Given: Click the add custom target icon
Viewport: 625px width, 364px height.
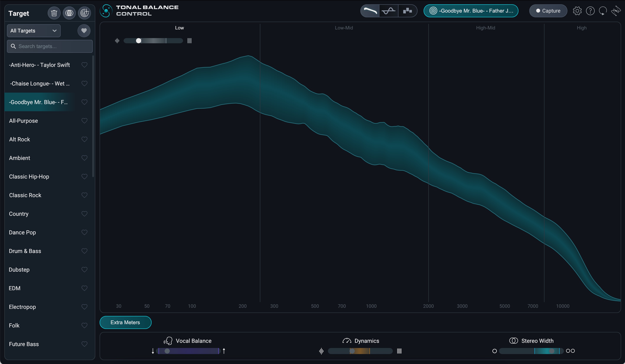Looking at the screenshot, I should click(84, 13).
